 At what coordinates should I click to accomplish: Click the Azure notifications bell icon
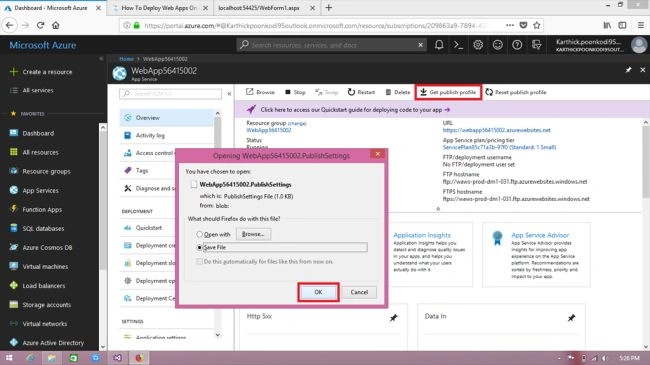pos(439,45)
